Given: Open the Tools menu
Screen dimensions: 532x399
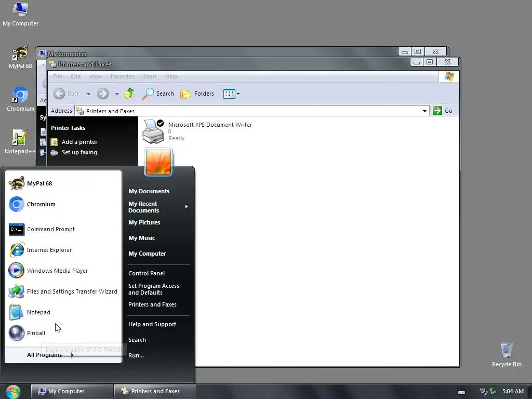Looking at the screenshot, I should tap(150, 77).
